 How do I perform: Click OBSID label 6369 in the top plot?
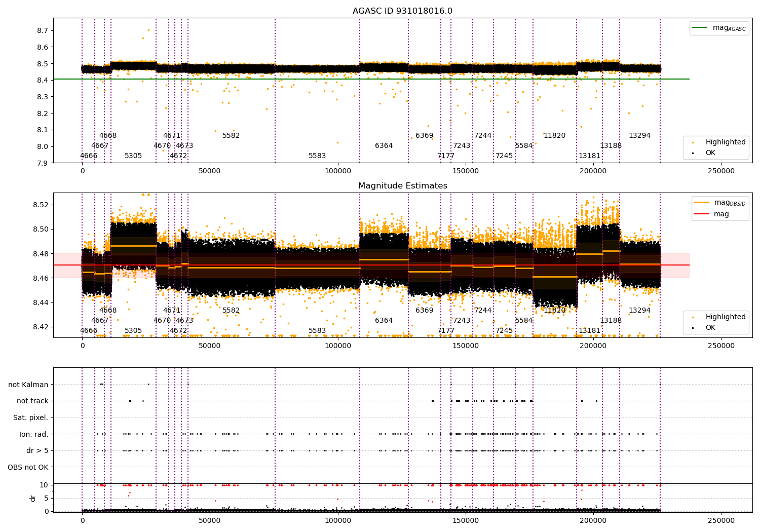(x=425, y=135)
